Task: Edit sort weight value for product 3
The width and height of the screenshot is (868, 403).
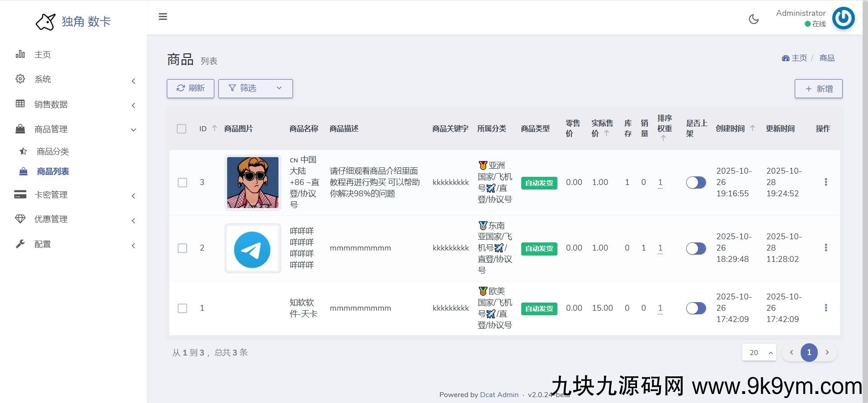Action: point(660,182)
